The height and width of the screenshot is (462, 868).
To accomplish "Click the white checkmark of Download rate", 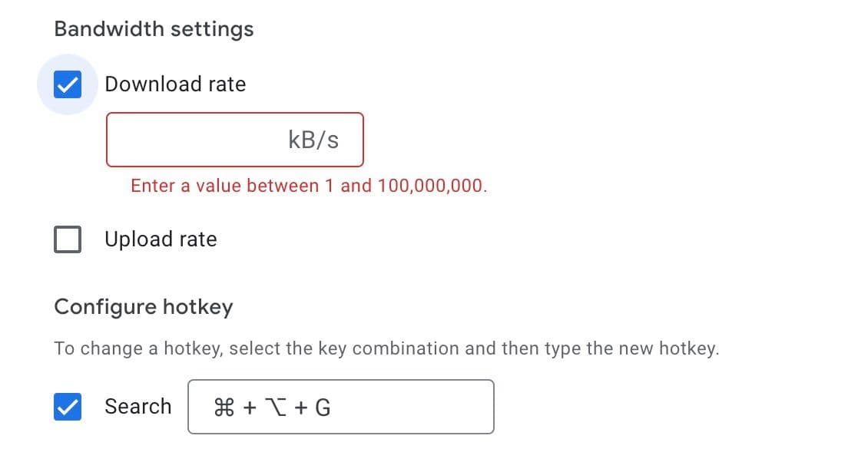I will pos(68,84).
